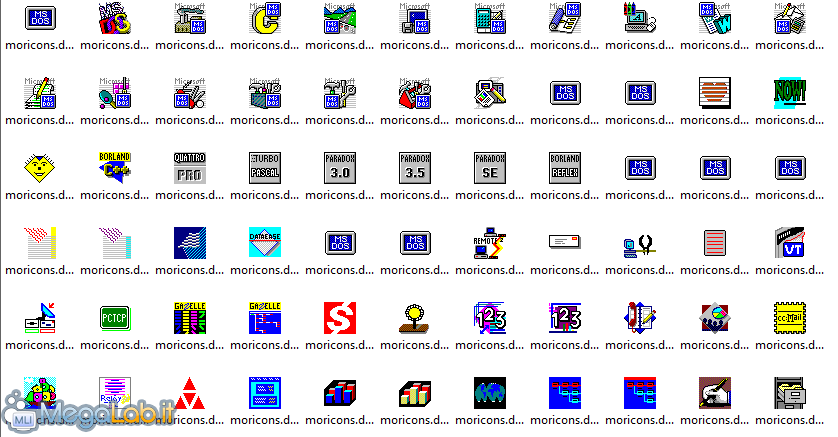Select the blue window screen icon

265,393
